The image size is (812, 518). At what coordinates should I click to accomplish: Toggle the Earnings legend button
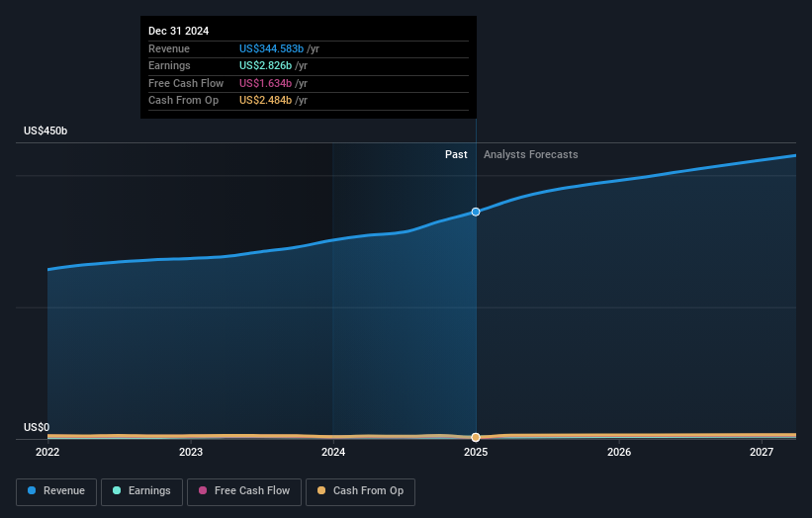pyautogui.click(x=141, y=491)
